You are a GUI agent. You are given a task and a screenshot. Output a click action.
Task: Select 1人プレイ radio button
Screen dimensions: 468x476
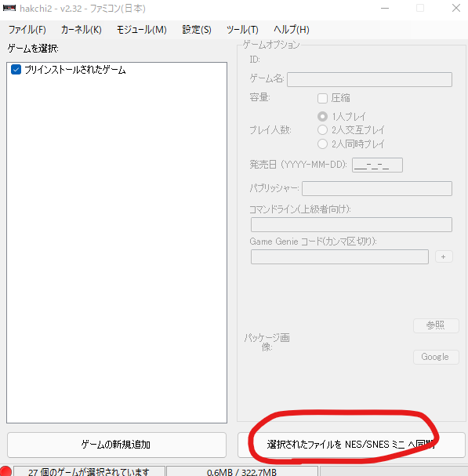[x=322, y=116]
